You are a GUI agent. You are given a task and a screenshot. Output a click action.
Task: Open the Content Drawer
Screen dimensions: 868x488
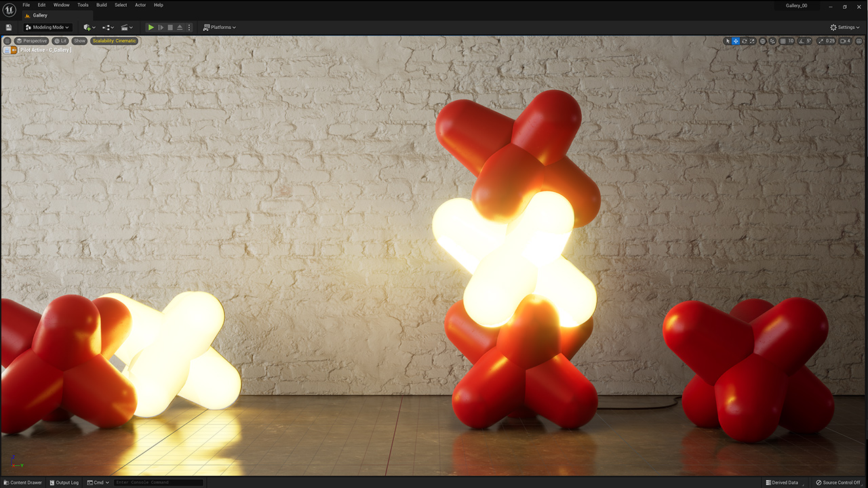click(x=22, y=483)
